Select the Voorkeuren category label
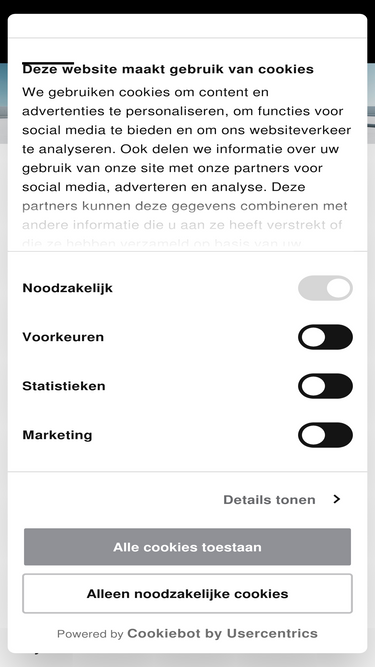Viewport: 375px width, 667px height. pos(63,337)
